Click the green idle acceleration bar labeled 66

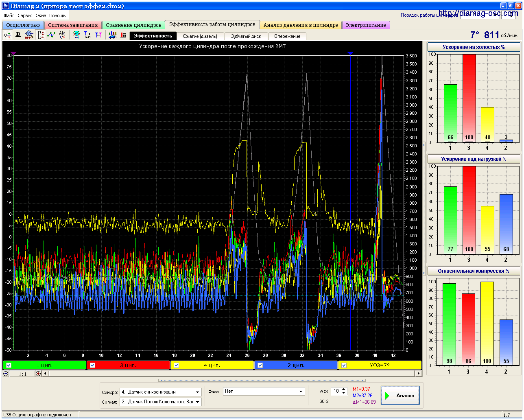click(450, 114)
